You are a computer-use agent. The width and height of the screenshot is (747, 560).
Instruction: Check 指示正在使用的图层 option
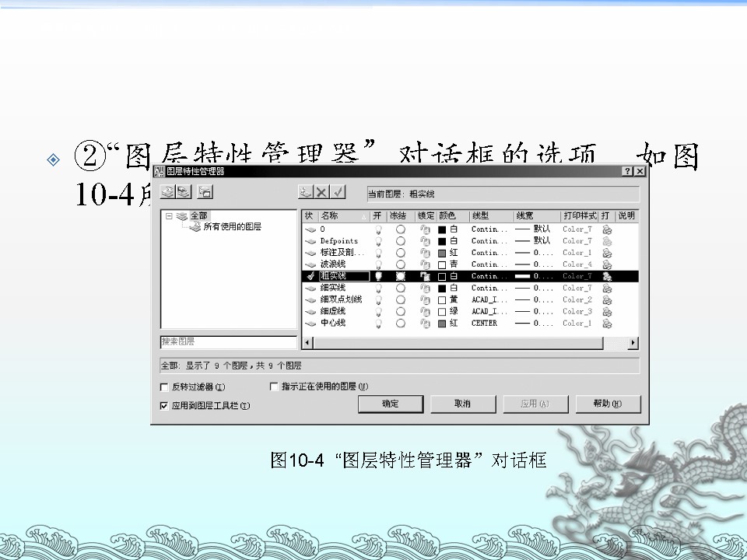click(x=274, y=386)
